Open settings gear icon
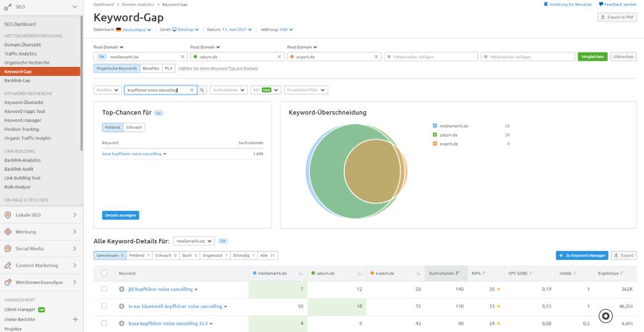 point(606,316)
